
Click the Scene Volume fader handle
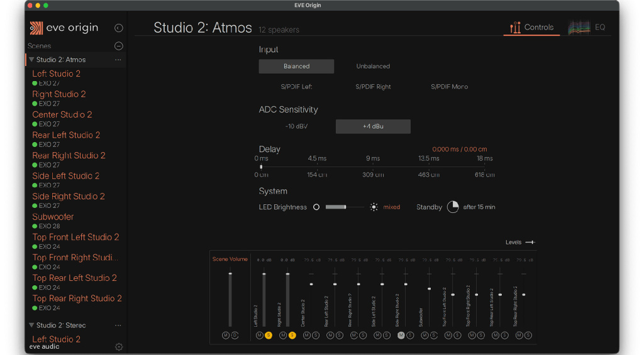tap(230, 274)
